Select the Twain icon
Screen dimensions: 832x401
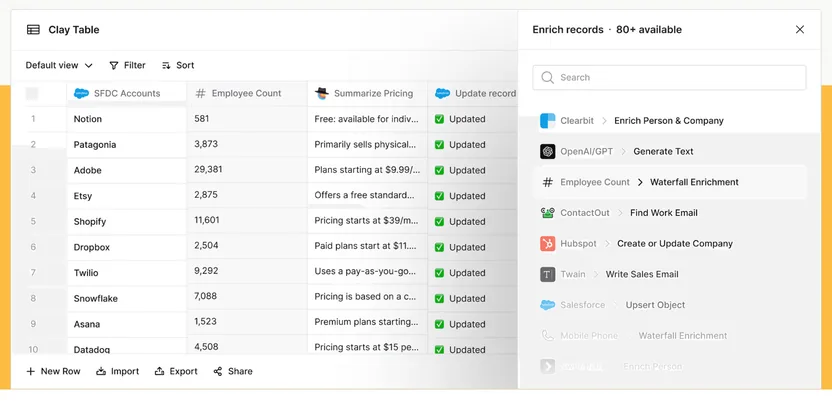pyautogui.click(x=547, y=274)
